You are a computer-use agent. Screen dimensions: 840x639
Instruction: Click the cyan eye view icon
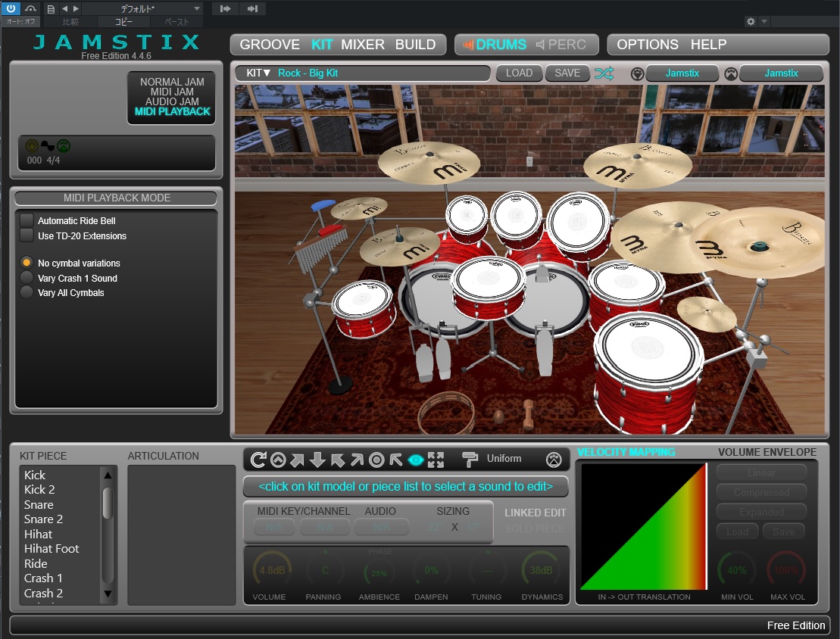click(416, 460)
